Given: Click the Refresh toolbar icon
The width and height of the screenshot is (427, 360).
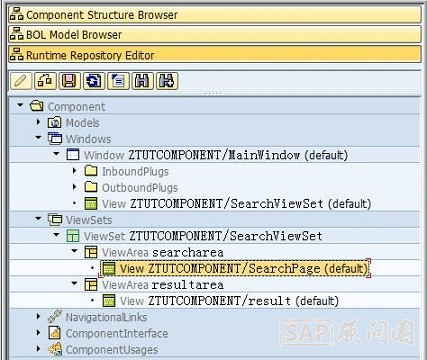Looking at the screenshot, I should click(x=94, y=81).
